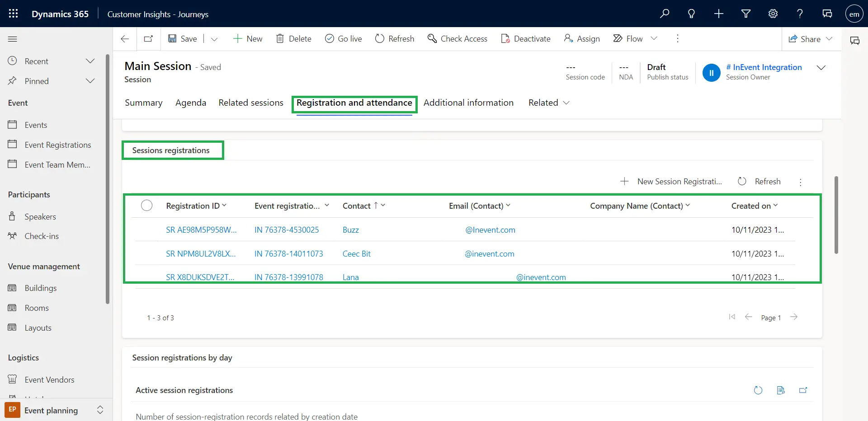Share the record
The width and height of the screenshot is (868, 421).
(805, 39)
